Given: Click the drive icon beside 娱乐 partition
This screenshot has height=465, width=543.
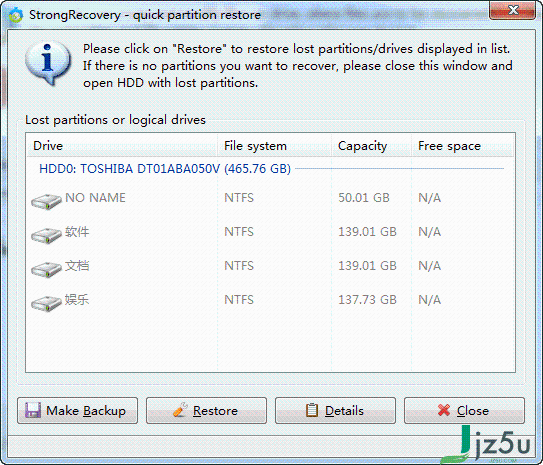Looking at the screenshot, I should (46, 303).
